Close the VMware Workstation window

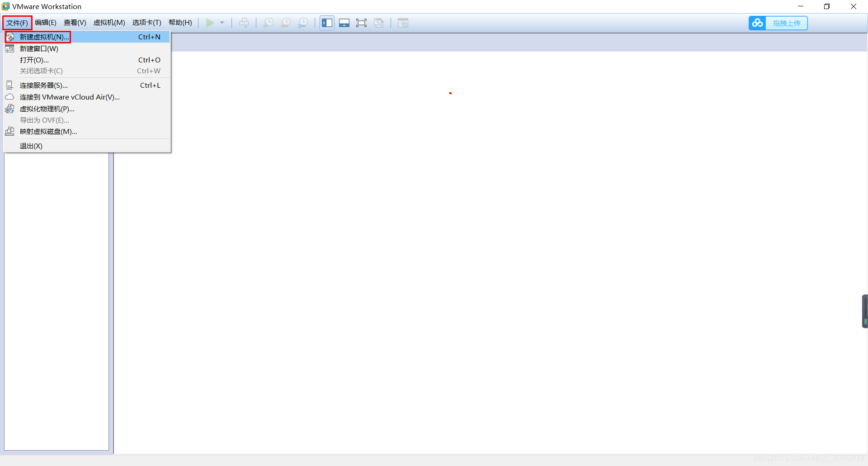point(854,6)
